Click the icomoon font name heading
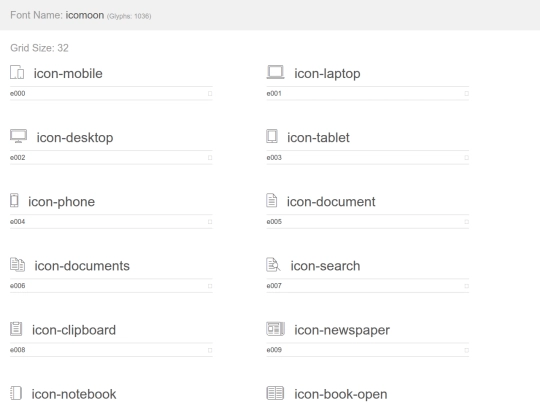 85,15
